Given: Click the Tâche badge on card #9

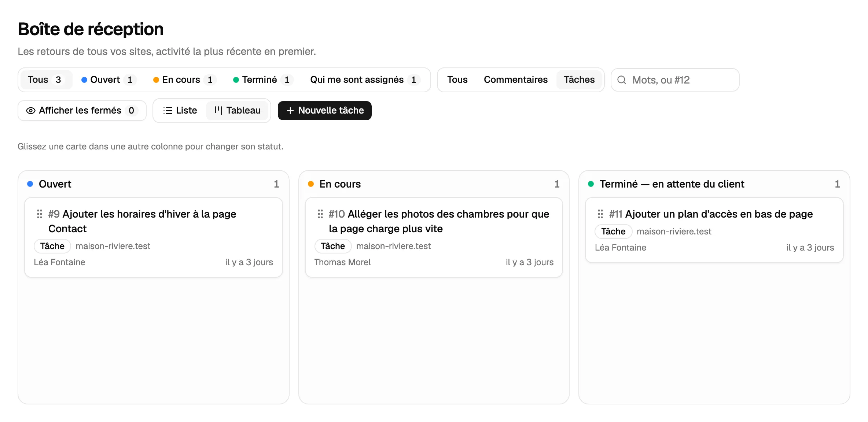Looking at the screenshot, I should point(52,246).
